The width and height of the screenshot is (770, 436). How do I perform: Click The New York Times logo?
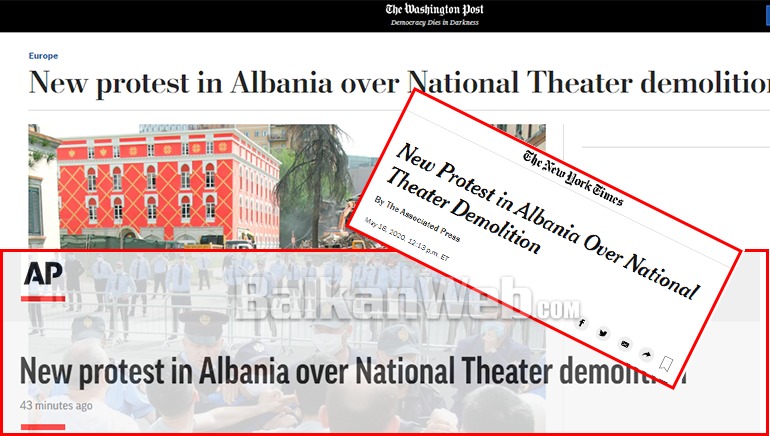573,178
